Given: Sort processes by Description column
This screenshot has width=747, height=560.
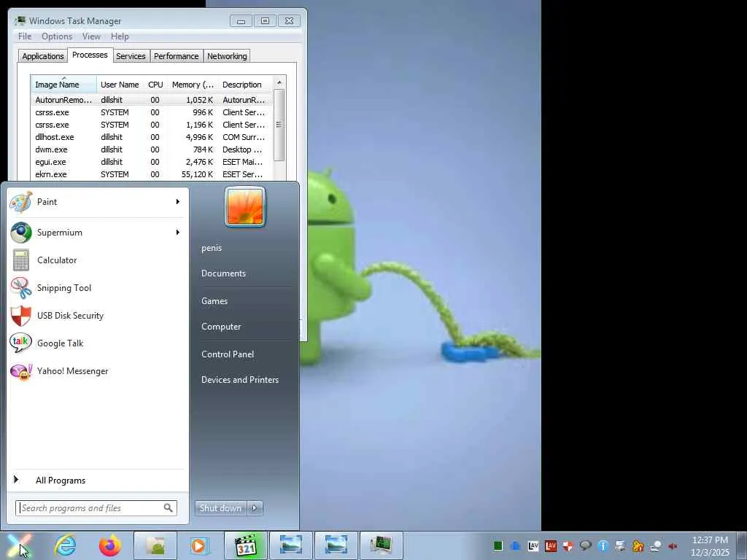Looking at the screenshot, I should pyautogui.click(x=245, y=85).
